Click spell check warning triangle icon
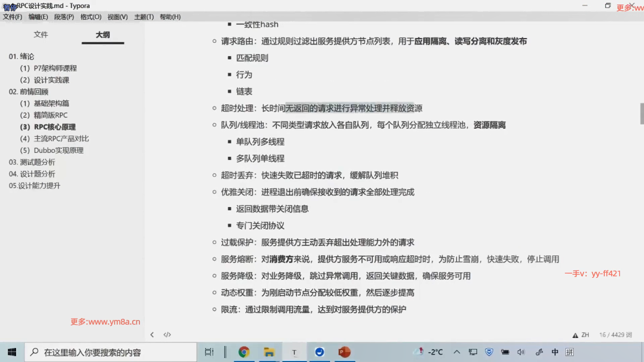644x362 pixels. click(x=575, y=335)
